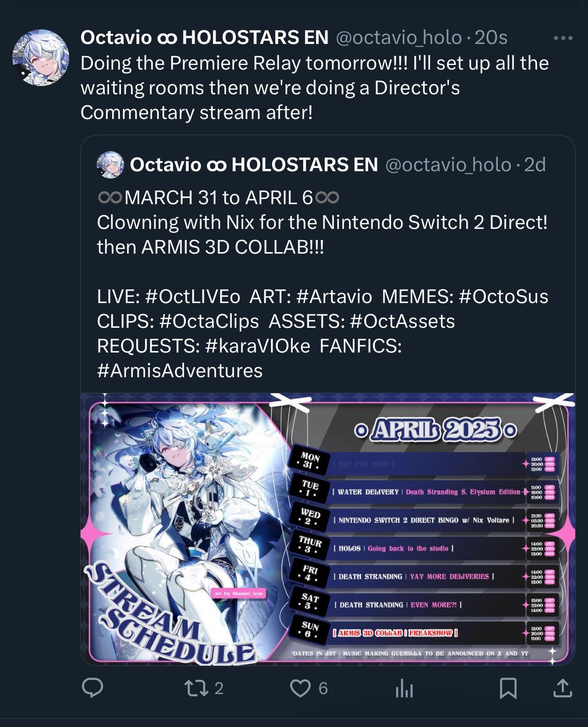Open the April 2025 stream schedule image
The image size is (588, 727).
tap(328, 529)
